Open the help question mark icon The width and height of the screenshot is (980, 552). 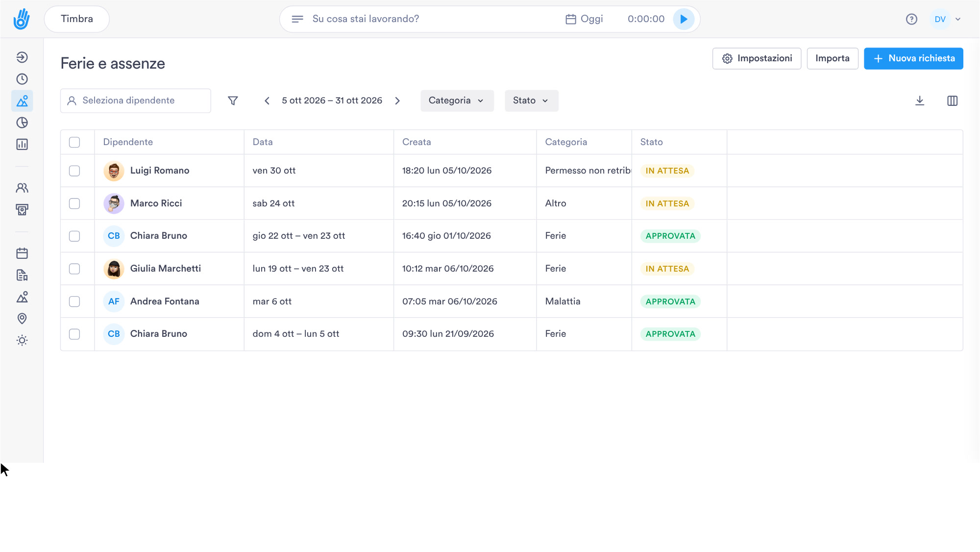[911, 19]
